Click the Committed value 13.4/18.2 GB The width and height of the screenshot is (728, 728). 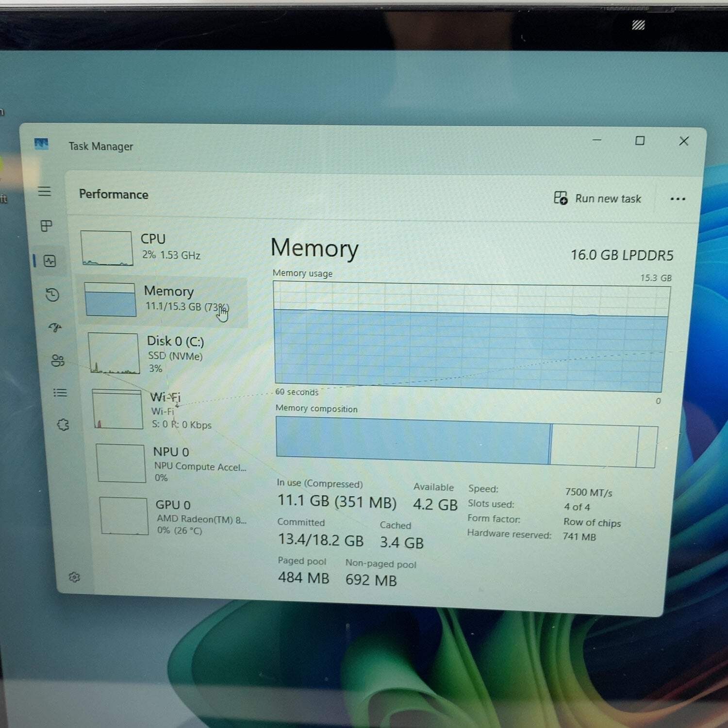(x=320, y=540)
